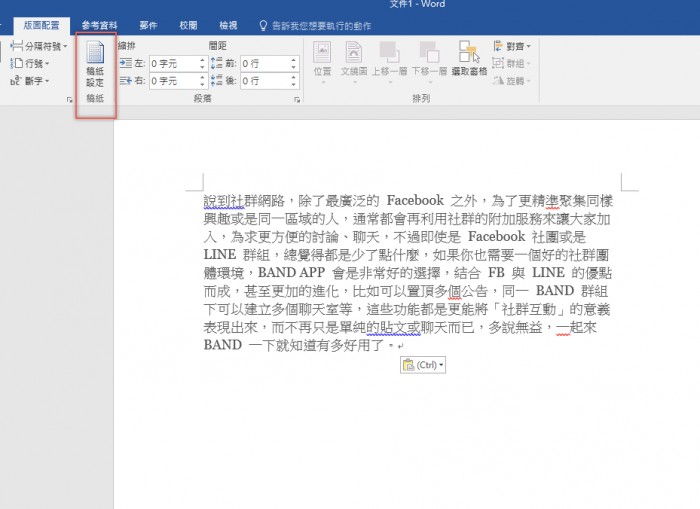The height and width of the screenshot is (509, 700).
Task: Click the 群組 group objects icon
Action: click(512, 63)
